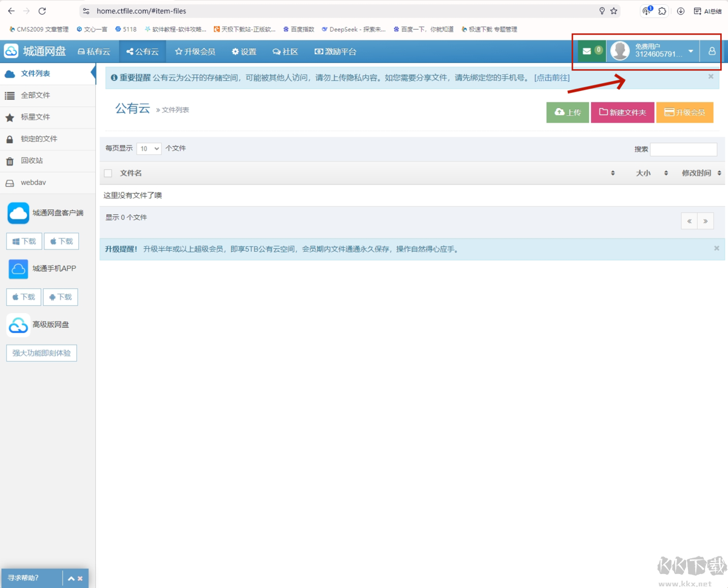Dismiss the 重要提醒 notice banner
The image size is (728, 588).
[x=711, y=76]
